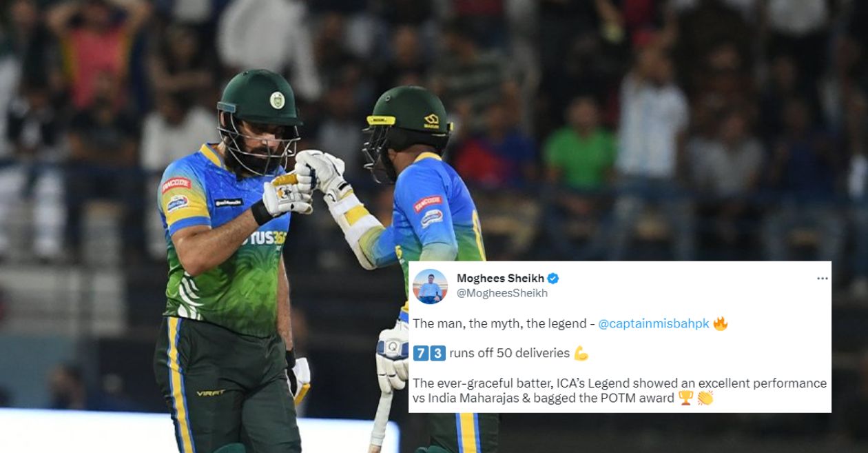Click the tweet text about India Maharajas
The height and width of the screenshot is (453, 868).
coord(619,390)
